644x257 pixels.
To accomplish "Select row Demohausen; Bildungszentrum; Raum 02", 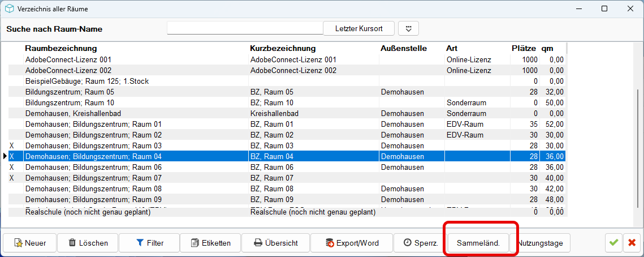I will (287, 135).
